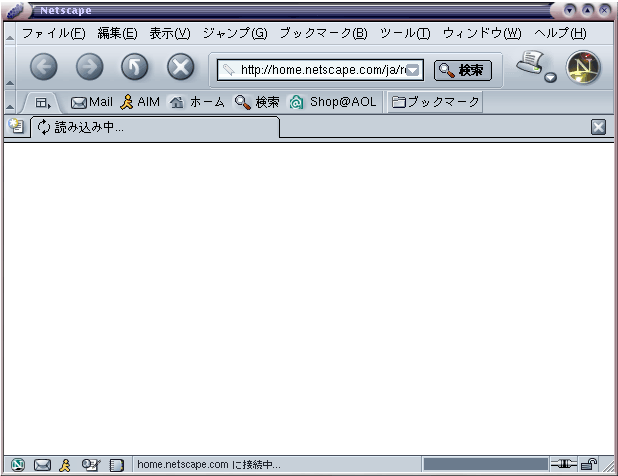Open 検索 search link in personal toolbar
Screen dimensions: 618x476
point(257,102)
